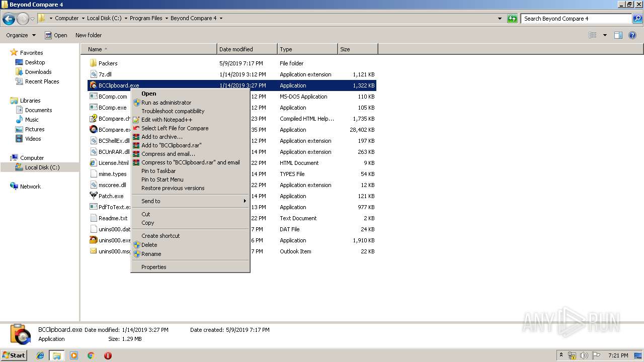
Task: Expand the Computer breadcrumb arrow
Action: (x=83, y=18)
